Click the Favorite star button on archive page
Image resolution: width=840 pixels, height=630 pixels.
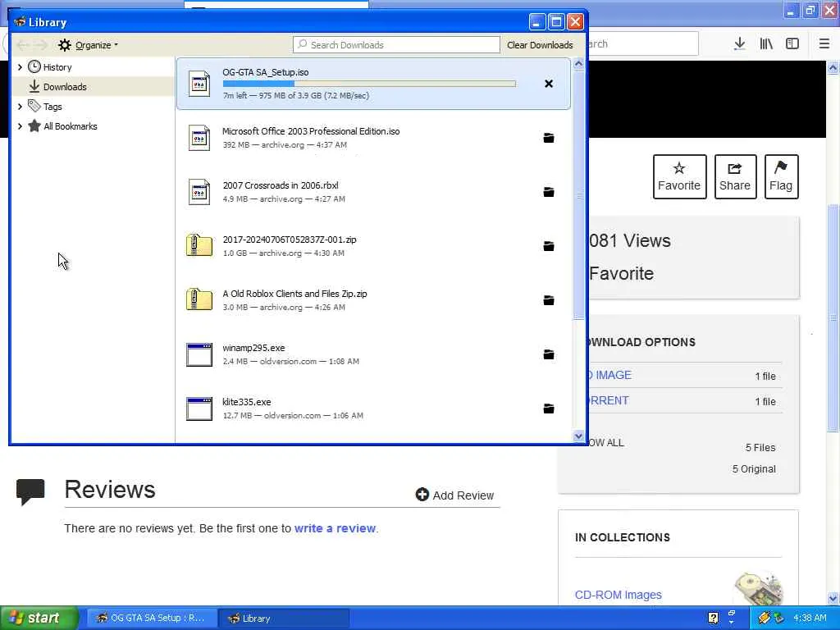679,176
